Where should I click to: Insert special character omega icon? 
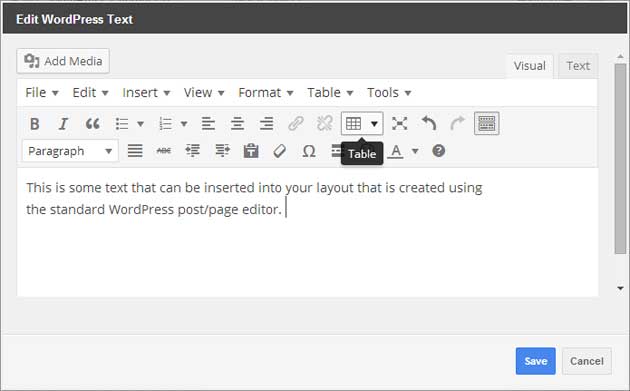point(309,151)
